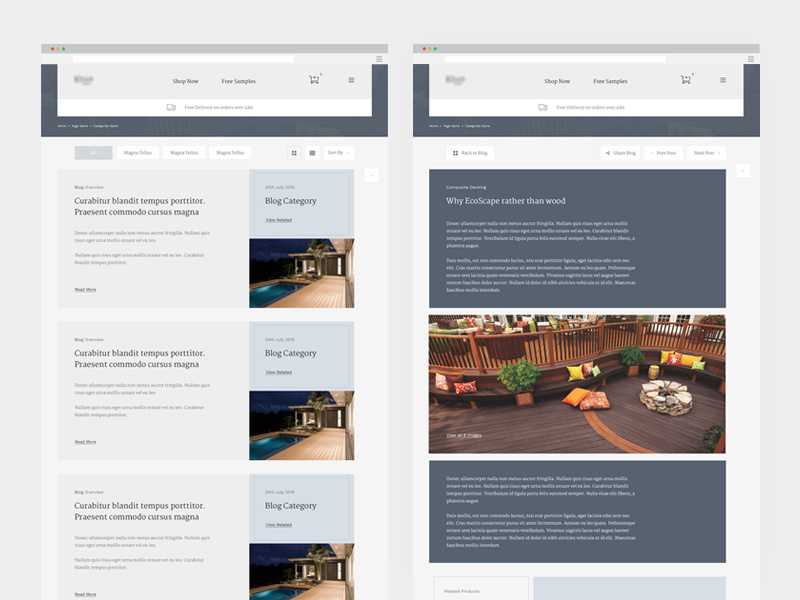Viewport: 800px width, 600px height.
Task: Open the hamburger navigation menu
Action: (351, 80)
